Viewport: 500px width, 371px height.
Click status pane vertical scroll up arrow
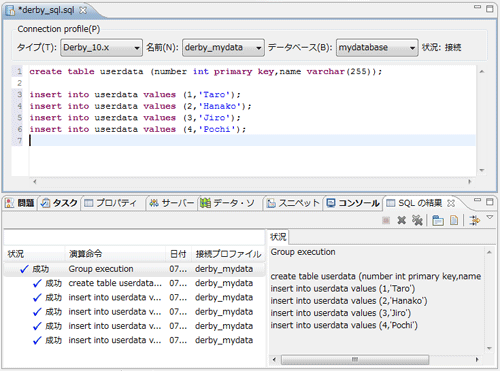[489, 252]
